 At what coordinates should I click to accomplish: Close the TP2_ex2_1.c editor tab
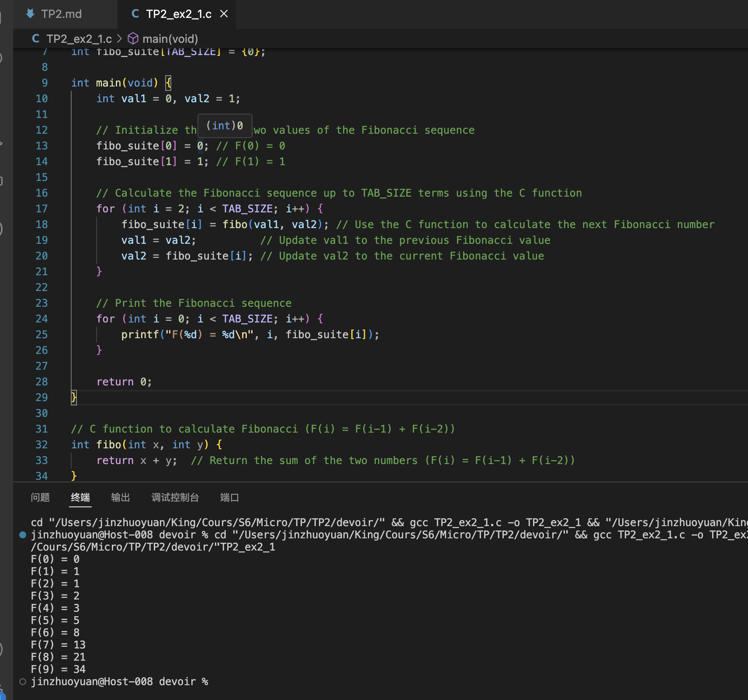(x=224, y=14)
